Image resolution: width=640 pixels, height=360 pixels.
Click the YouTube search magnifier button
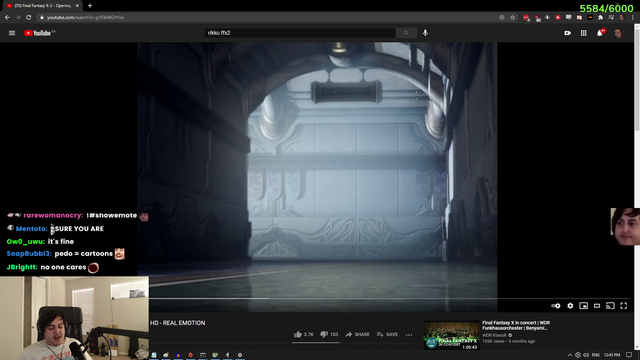(x=406, y=33)
